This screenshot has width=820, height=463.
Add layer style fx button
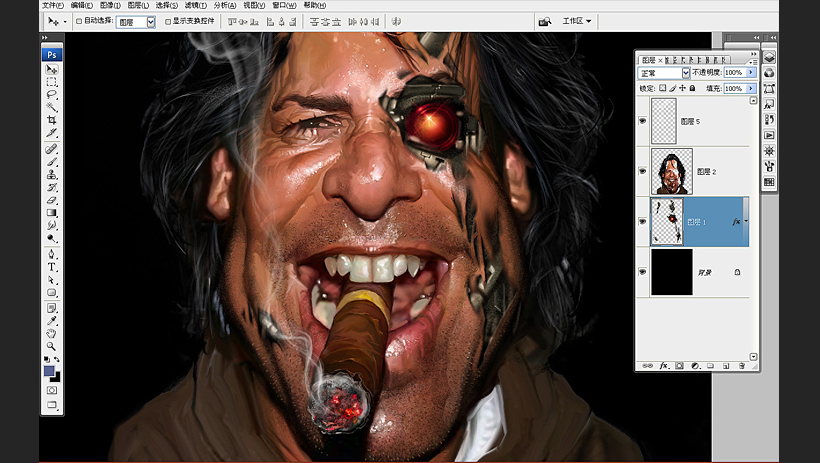click(x=663, y=366)
